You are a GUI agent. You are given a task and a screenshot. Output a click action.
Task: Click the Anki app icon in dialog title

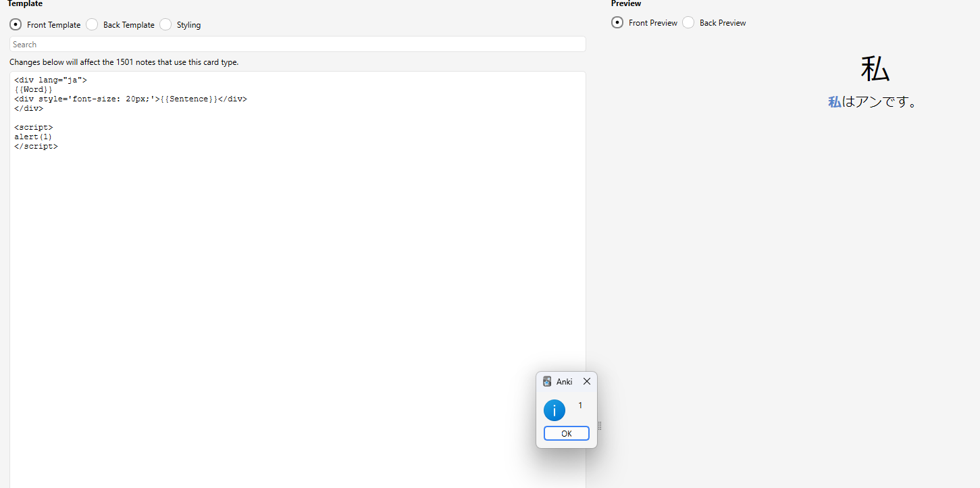coord(547,381)
